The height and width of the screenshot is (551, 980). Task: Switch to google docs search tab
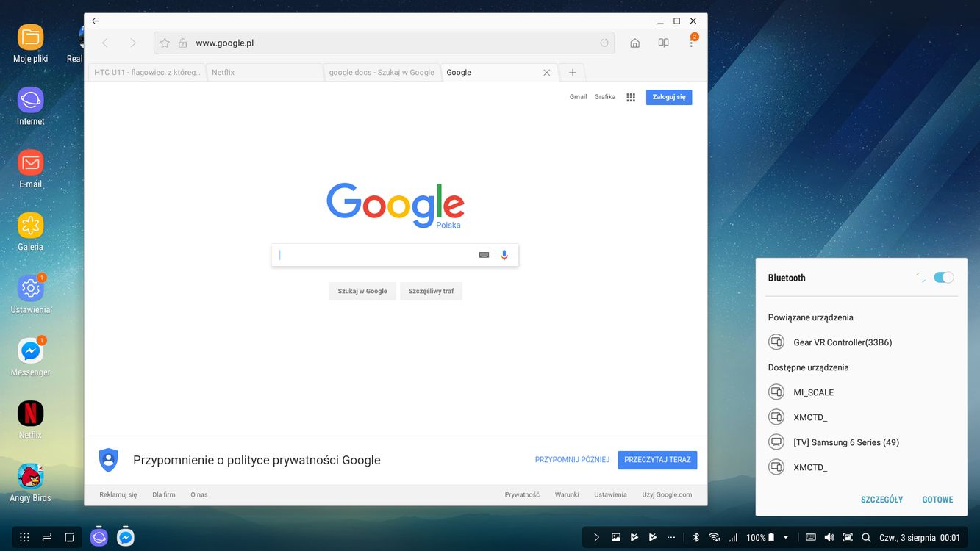click(382, 73)
